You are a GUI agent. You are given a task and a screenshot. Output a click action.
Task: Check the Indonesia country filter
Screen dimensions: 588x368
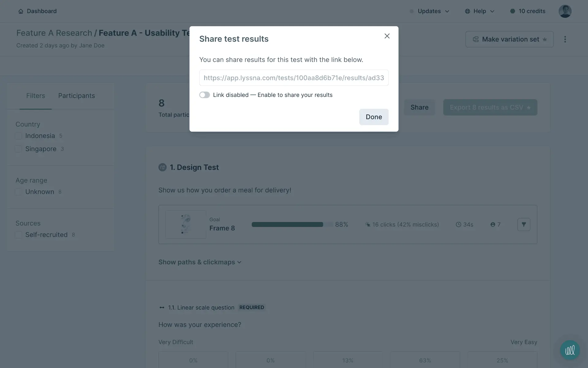(x=19, y=136)
